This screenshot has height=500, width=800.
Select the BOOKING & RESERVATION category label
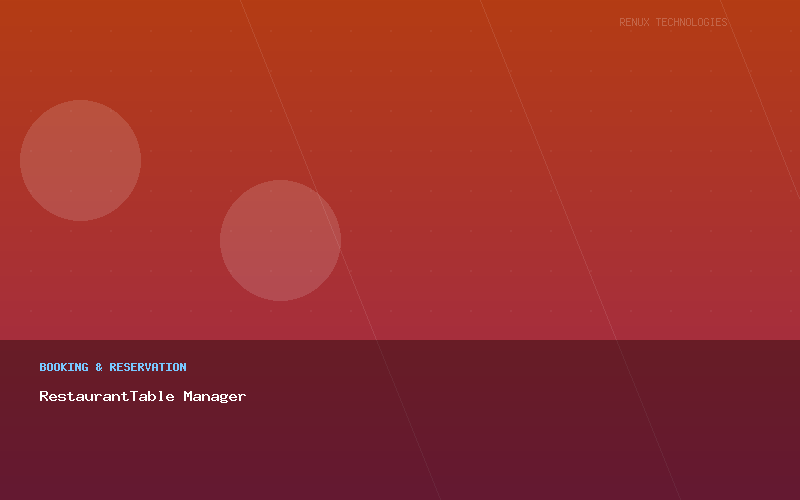pos(113,367)
